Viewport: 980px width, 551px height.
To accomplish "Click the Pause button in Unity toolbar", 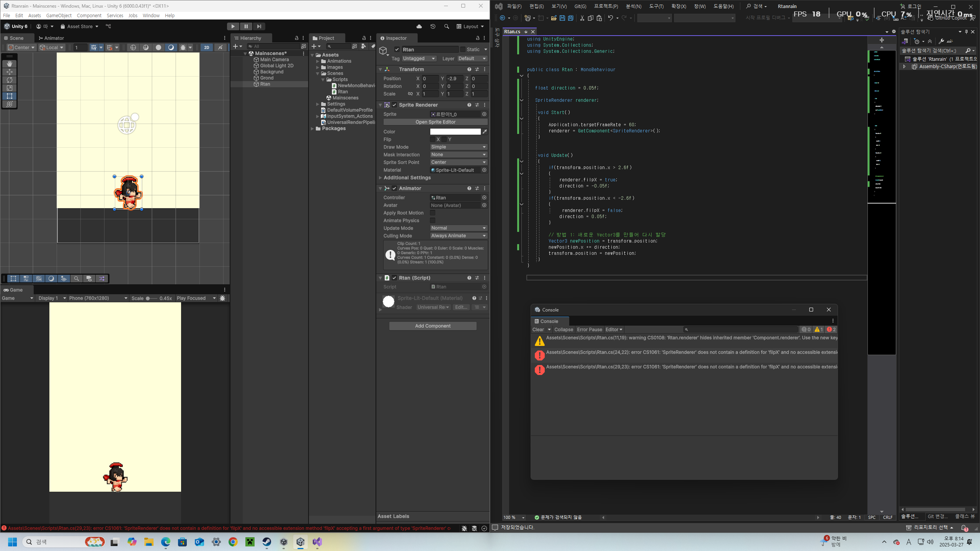I will (x=246, y=26).
